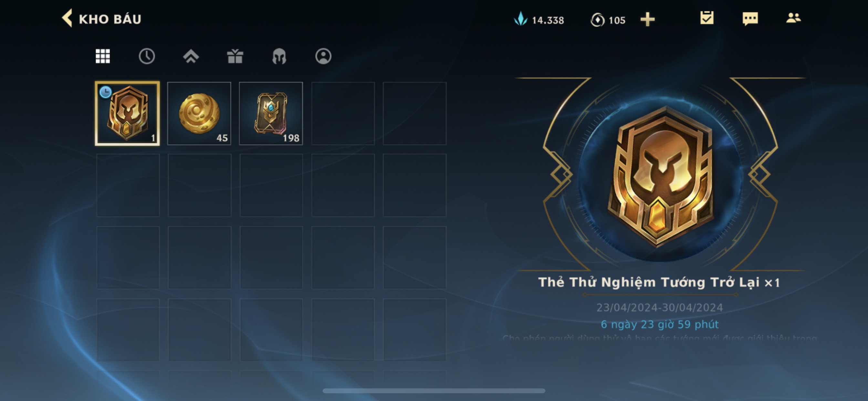This screenshot has height=401, width=868.
Task: Switch to the time-limited clock filter tab
Action: (147, 56)
